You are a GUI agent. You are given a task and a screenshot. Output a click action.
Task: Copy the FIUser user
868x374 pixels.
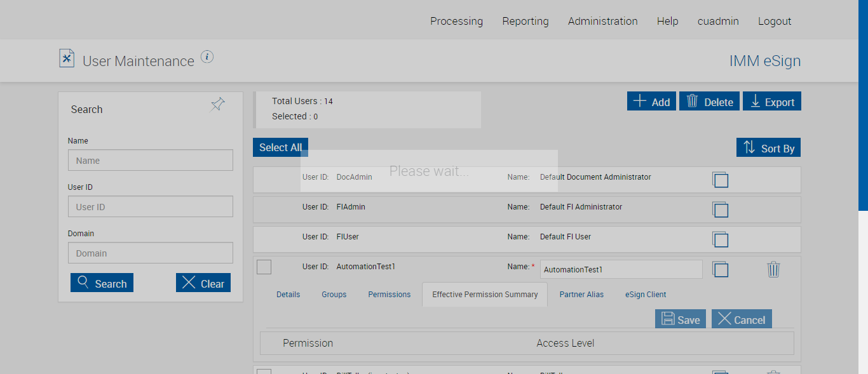click(720, 239)
